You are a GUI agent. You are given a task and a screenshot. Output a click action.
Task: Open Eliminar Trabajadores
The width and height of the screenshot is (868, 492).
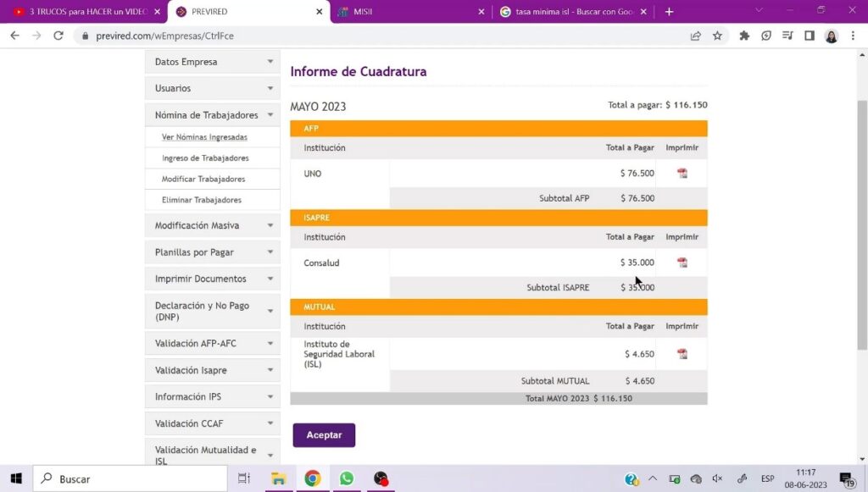[202, 200]
